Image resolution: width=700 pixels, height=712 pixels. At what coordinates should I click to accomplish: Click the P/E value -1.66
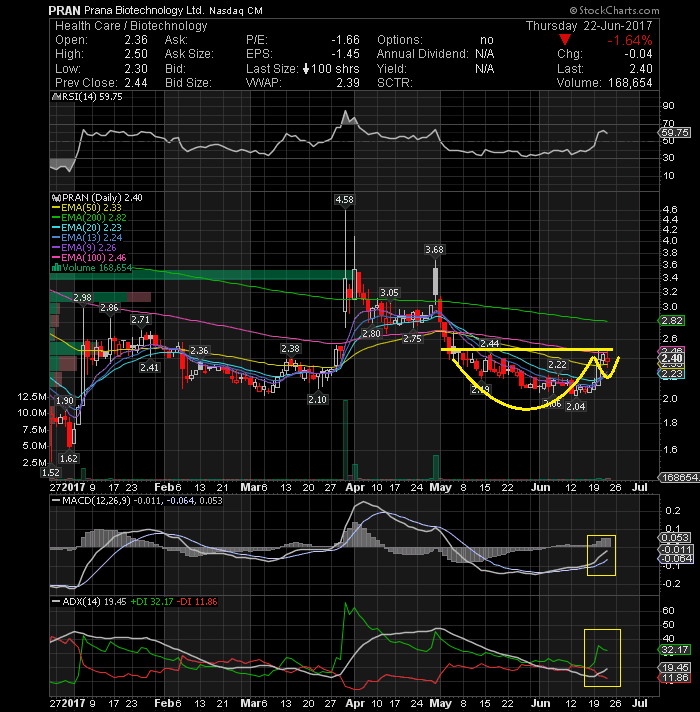coord(345,40)
